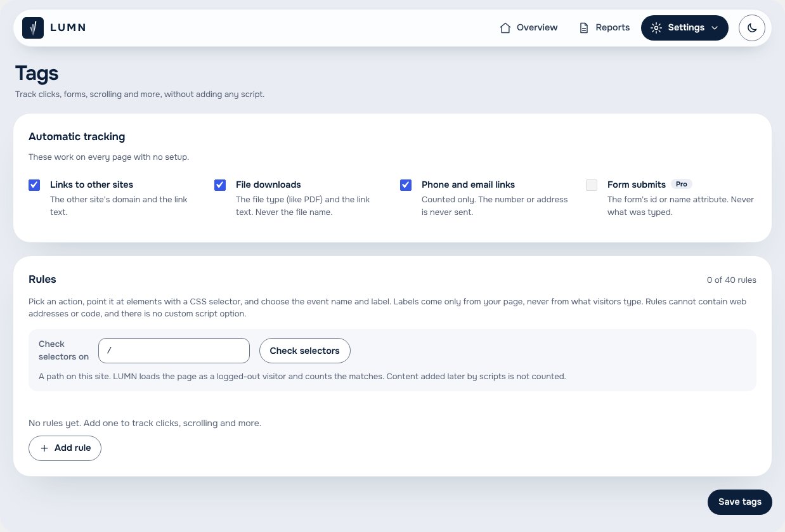Click 'A path on this site' hint text
Screen dimensions: 785x532
pos(302,377)
